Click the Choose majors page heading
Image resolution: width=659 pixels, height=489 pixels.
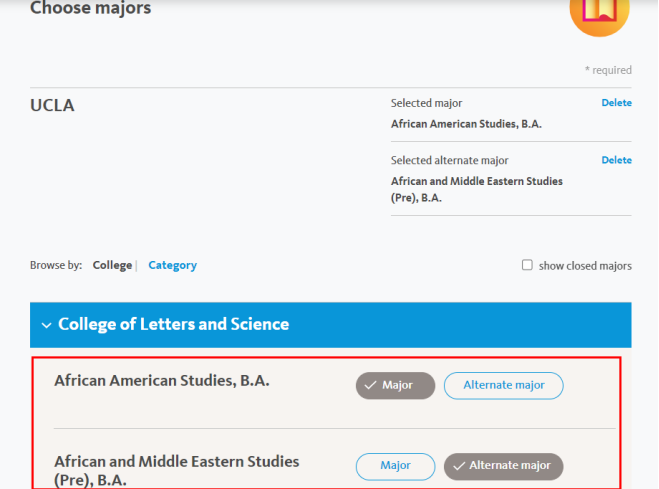click(x=90, y=9)
